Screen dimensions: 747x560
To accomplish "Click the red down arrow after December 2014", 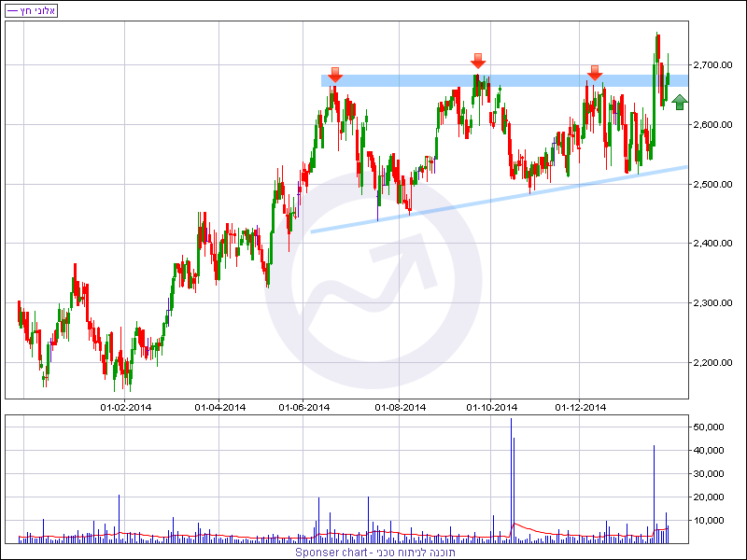I will point(595,73).
